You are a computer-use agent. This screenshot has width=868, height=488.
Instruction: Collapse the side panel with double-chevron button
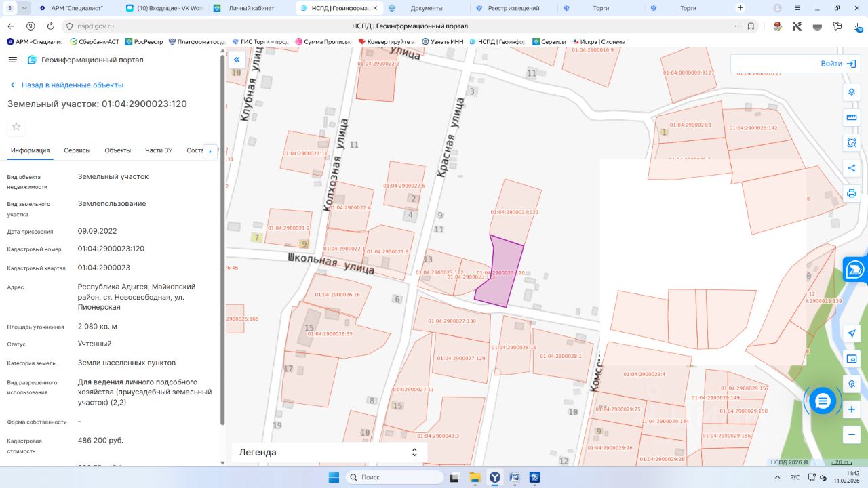click(x=237, y=60)
